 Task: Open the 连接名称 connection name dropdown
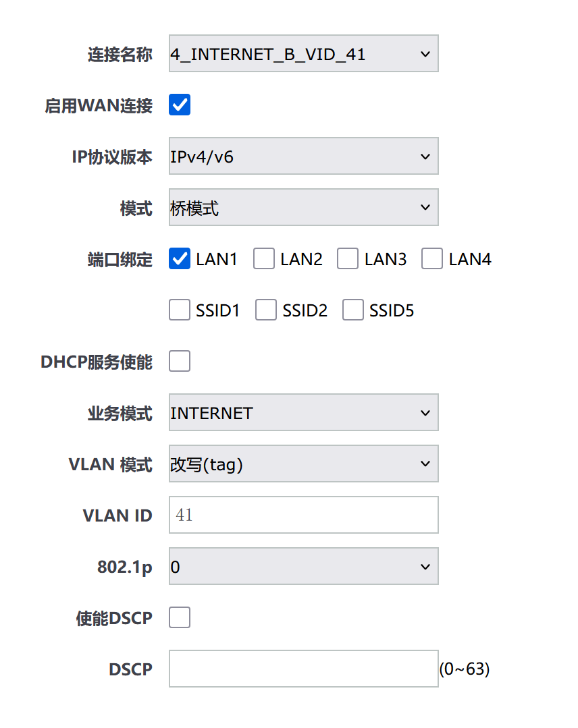[x=303, y=54]
